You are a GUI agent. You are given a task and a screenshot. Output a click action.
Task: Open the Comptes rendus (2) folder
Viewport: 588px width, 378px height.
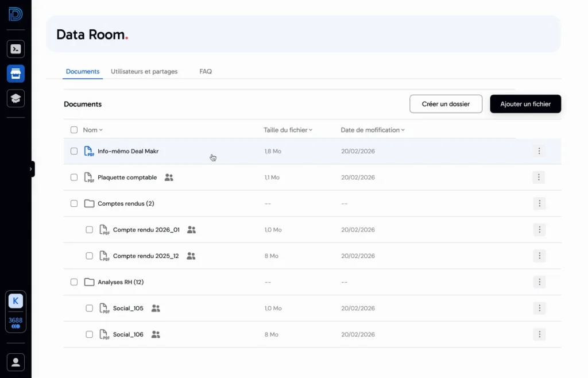coord(126,203)
